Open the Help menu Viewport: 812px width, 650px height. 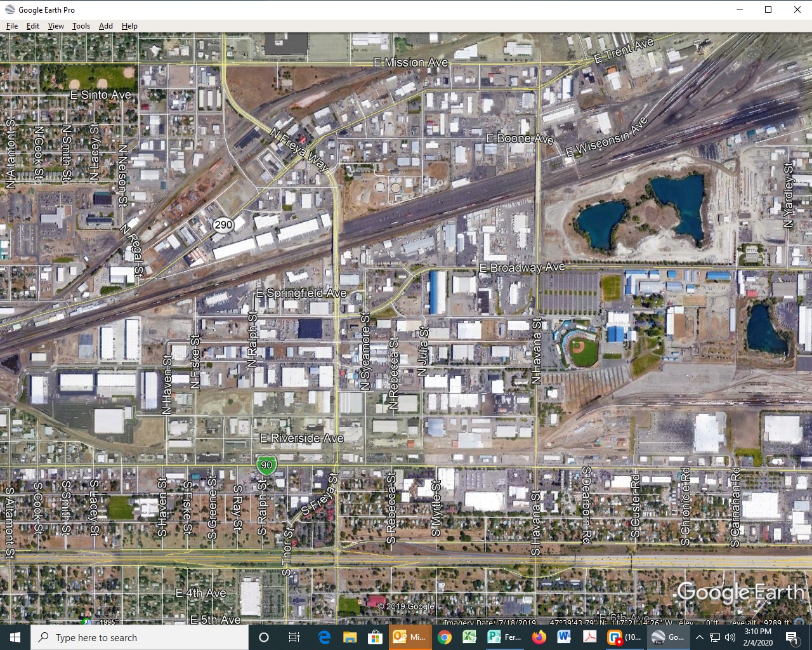pyautogui.click(x=129, y=26)
